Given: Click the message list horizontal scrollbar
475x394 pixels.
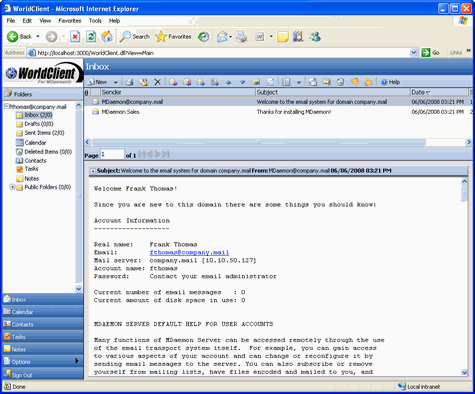Looking at the screenshot, I should (258, 142).
